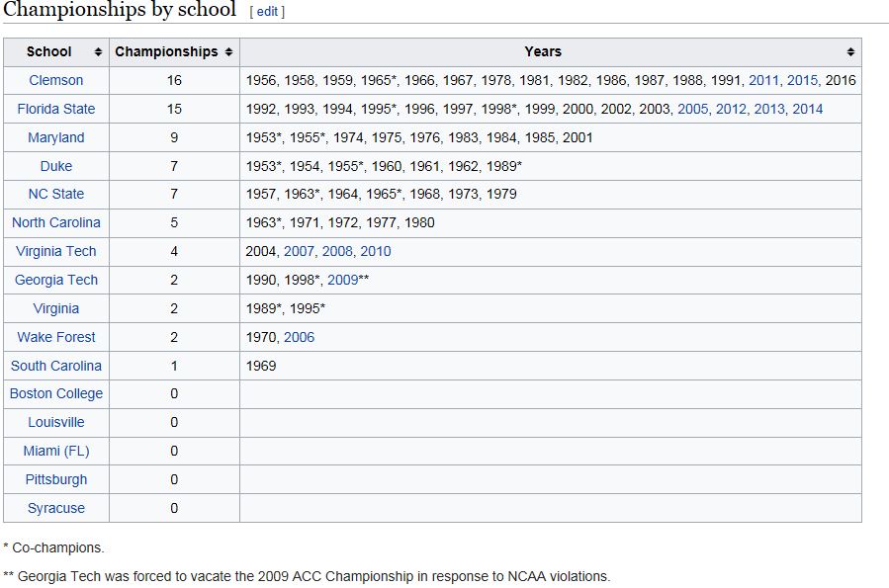Follow the 2013 year link in Florida State row
Viewport: 889px width, 588px height.
point(769,109)
